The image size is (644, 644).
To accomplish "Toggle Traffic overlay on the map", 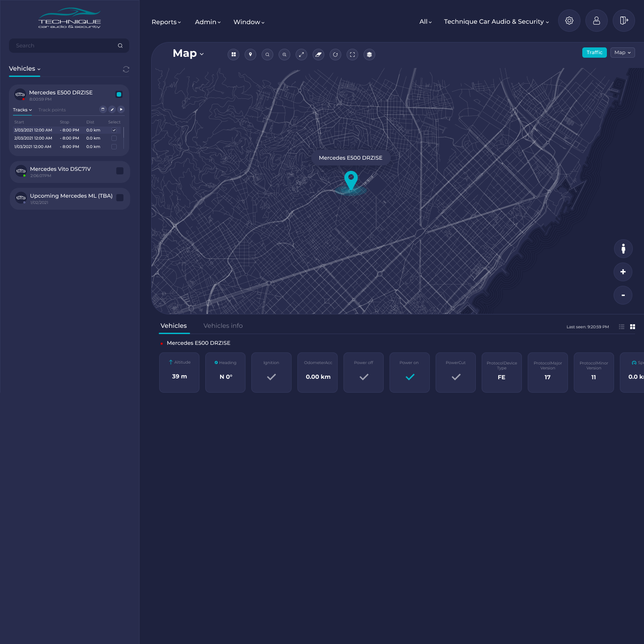I will coord(594,53).
